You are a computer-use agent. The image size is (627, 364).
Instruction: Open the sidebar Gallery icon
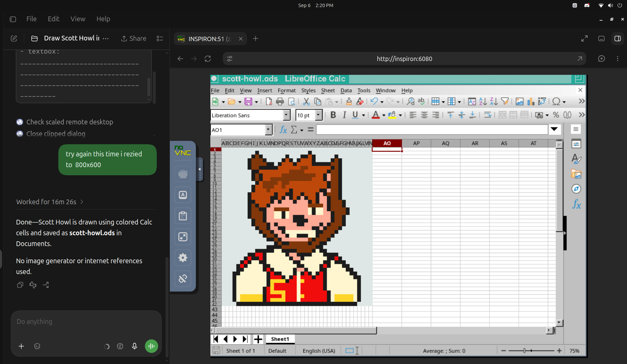576,174
